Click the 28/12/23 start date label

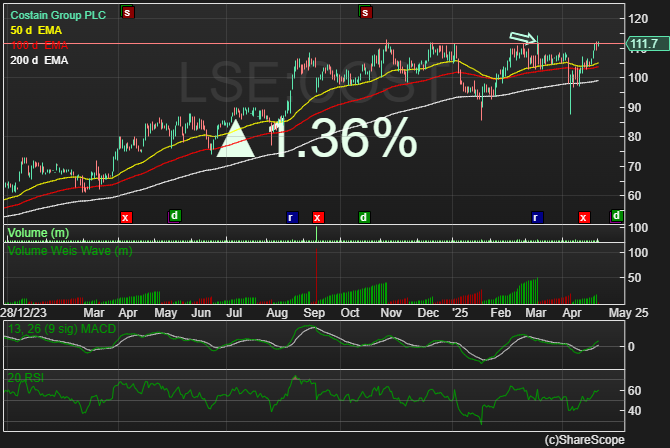24,313
